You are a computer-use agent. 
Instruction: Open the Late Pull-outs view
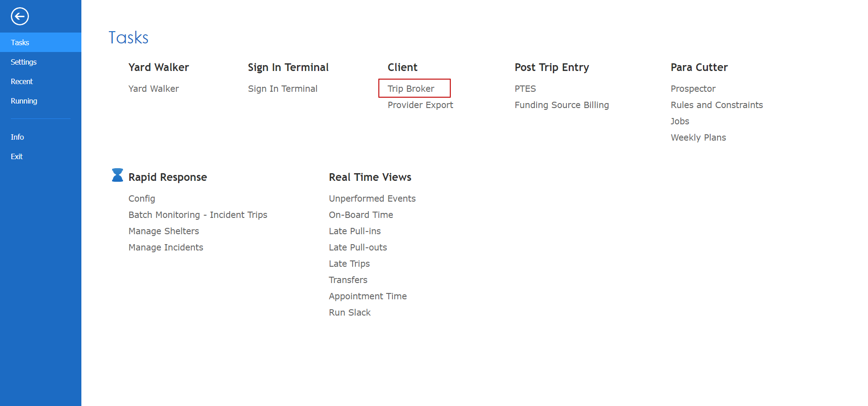358,247
